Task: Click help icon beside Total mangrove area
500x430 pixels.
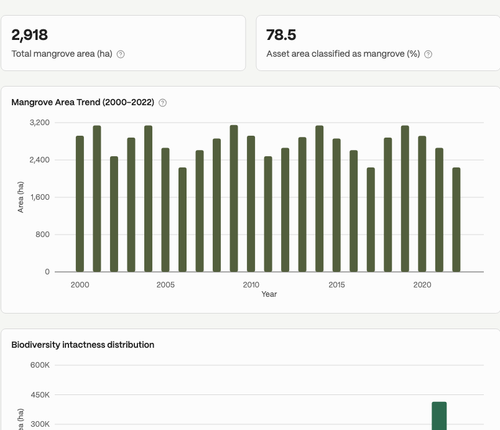Action: coord(121,54)
